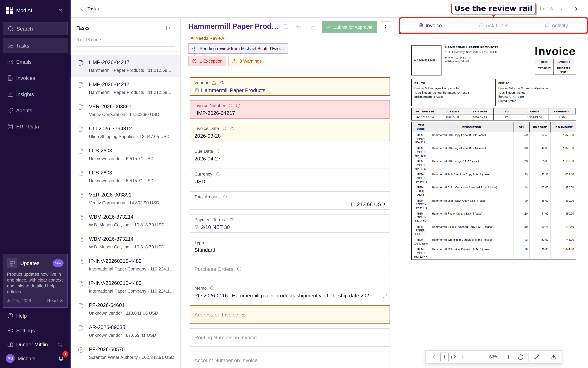Select task AR-2026-89035

point(126,331)
